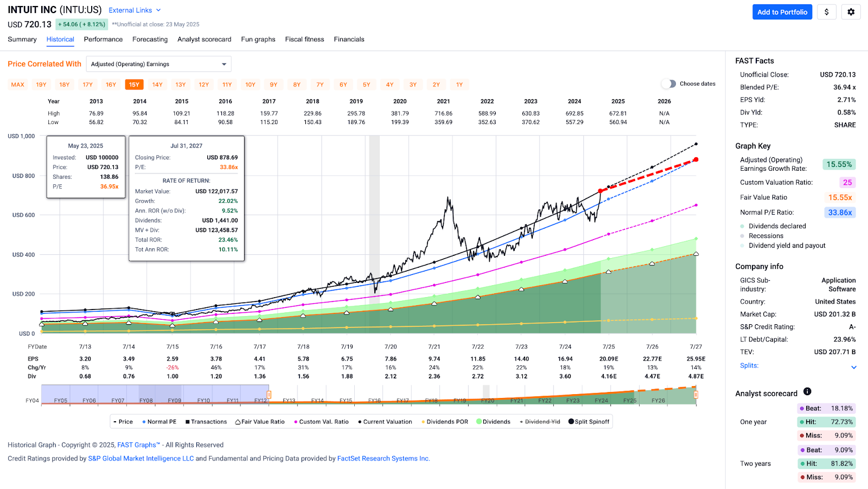Screen dimensions: 868x489
Task: Select 12Y time range
Action: (204, 85)
